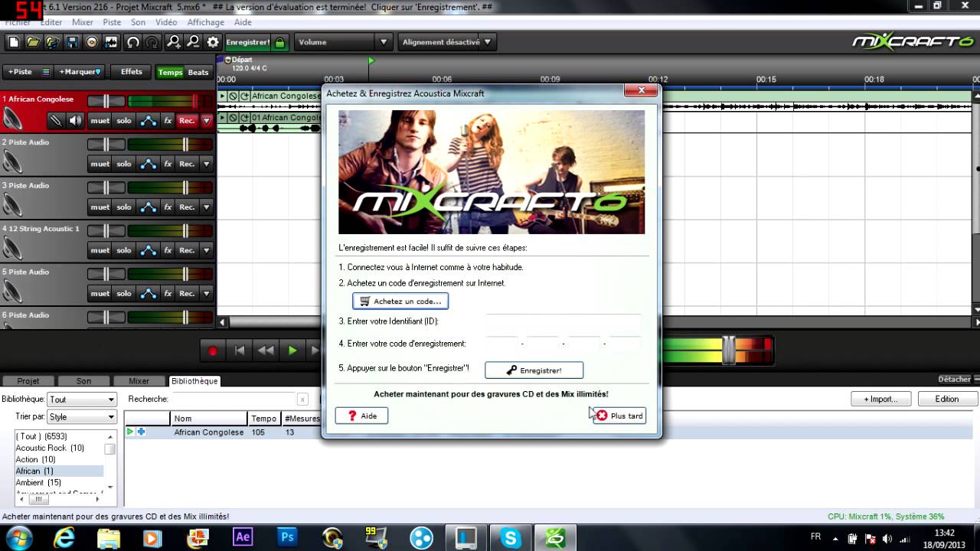Image resolution: width=980 pixels, height=551 pixels.
Task: Click the Edition button in the library
Action: (x=946, y=399)
